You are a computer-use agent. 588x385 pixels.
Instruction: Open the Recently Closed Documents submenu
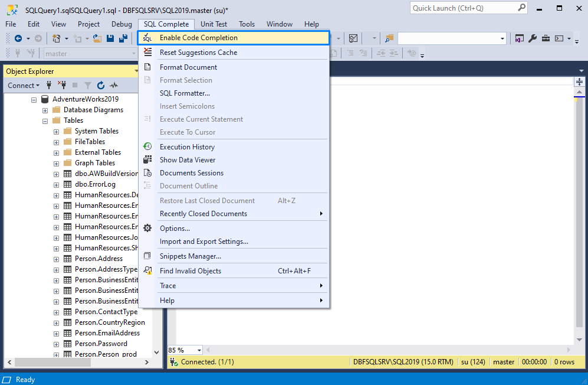(234, 213)
